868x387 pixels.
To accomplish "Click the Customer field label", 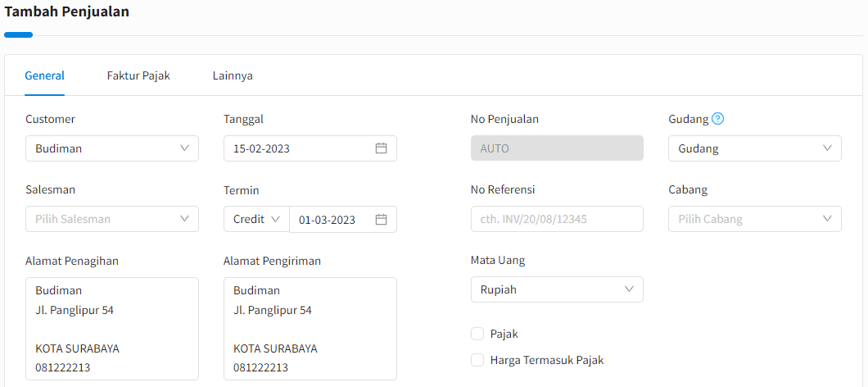I will [x=51, y=119].
